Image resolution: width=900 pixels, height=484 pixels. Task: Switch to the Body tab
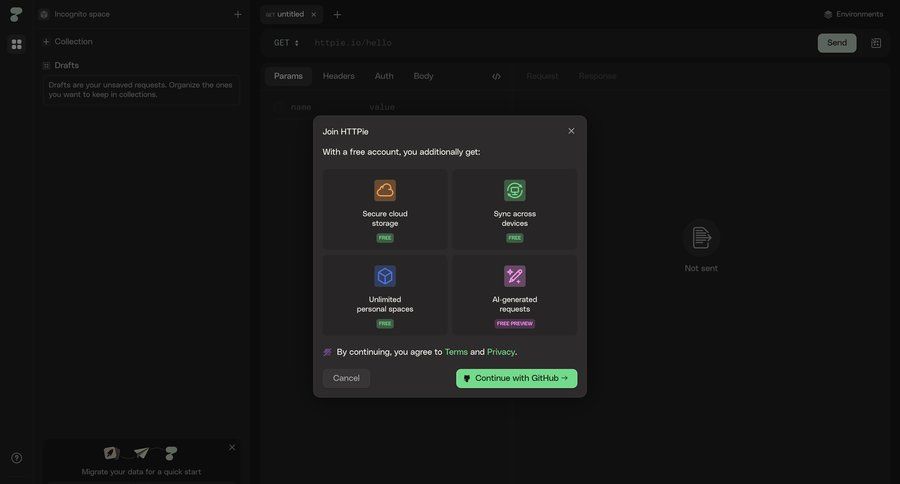click(x=424, y=76)
